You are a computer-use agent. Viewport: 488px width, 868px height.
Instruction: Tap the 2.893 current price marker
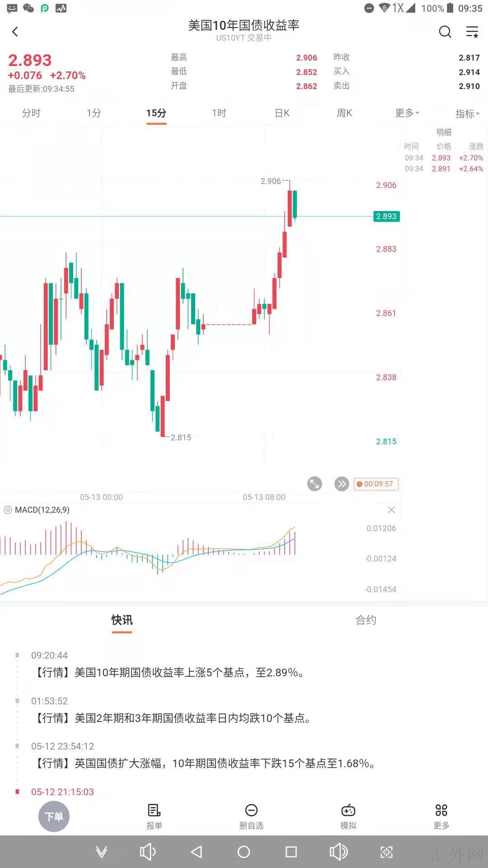(x=386, y=217)
